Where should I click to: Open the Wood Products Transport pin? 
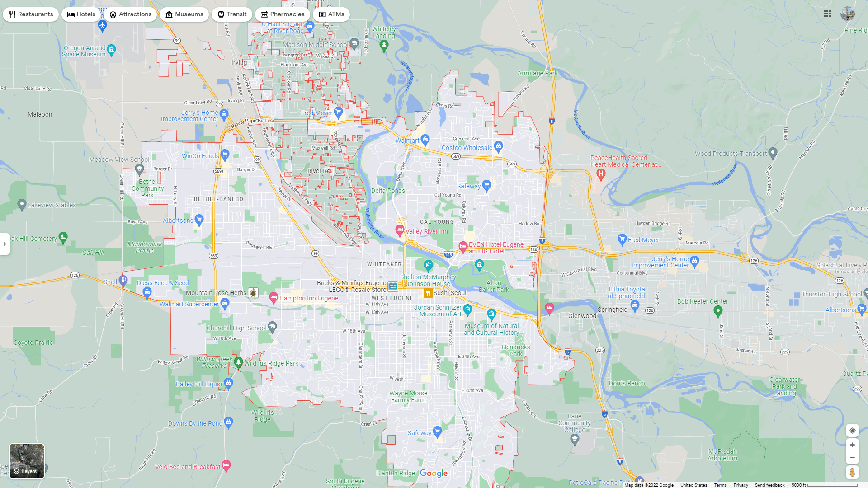tap(773, 153)
